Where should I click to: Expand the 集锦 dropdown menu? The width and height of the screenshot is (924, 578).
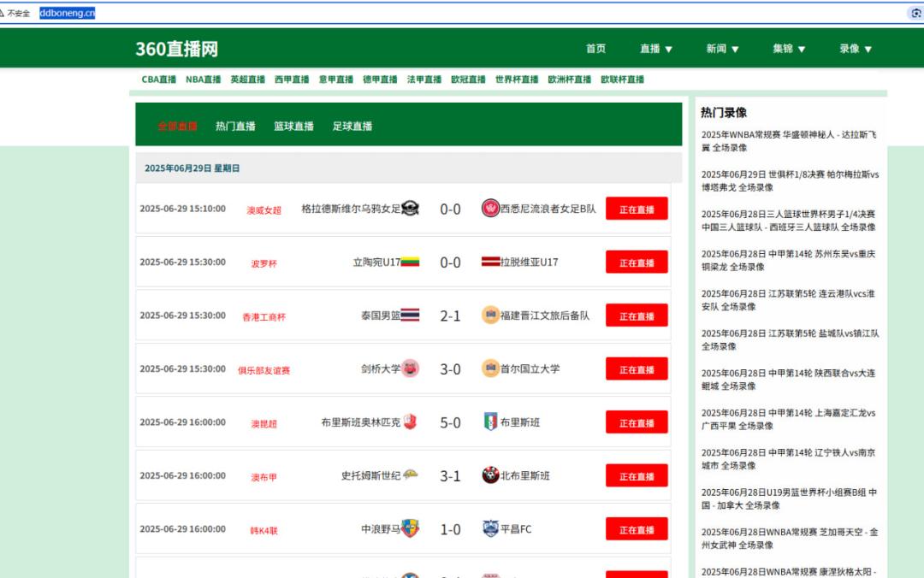(789, 49)
